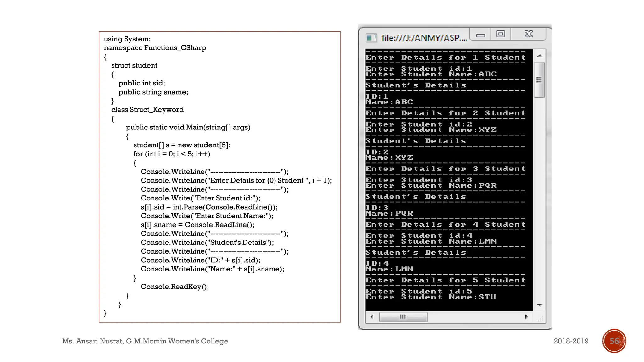This screenshot has width=644, height=362.
Task: Click console line 'Enter Details for 3 Student'
Action: point(446,169)
